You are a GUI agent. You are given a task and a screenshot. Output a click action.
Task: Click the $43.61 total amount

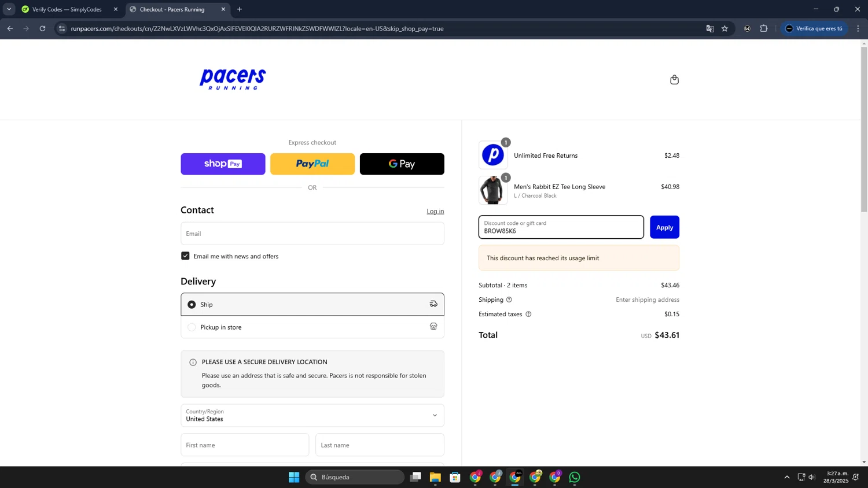667,335
